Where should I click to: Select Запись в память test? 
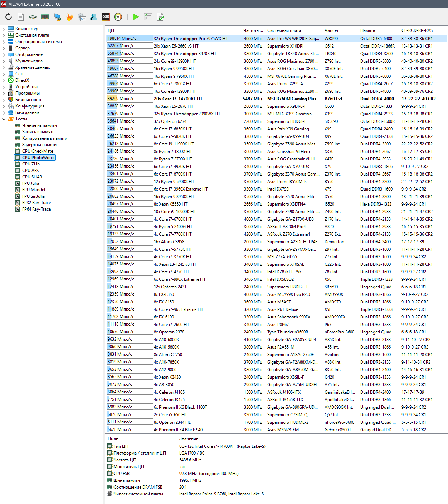38,132
